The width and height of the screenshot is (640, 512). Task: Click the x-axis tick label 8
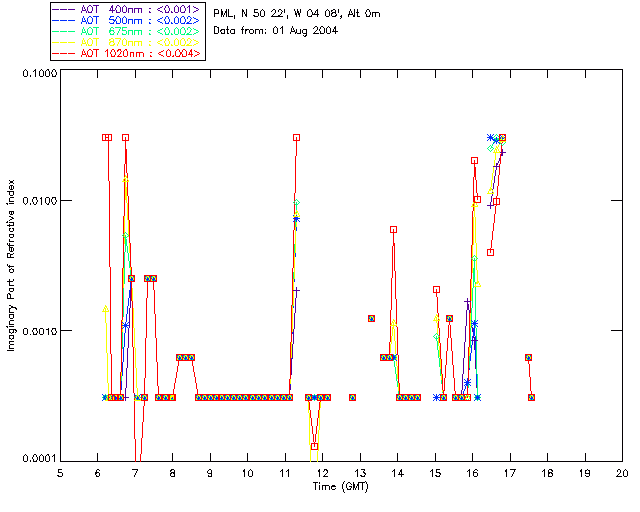click(x=173, y=473)
